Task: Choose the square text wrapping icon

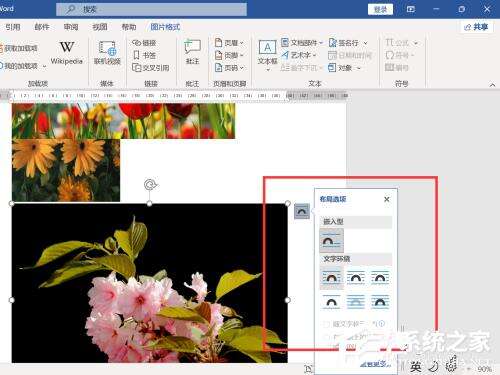Action: pos(331,278)
